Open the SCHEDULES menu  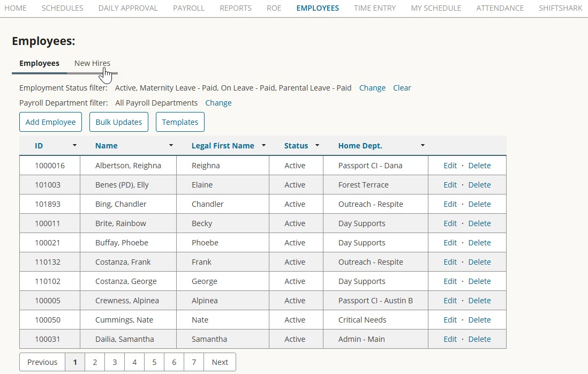coord(62,8)
